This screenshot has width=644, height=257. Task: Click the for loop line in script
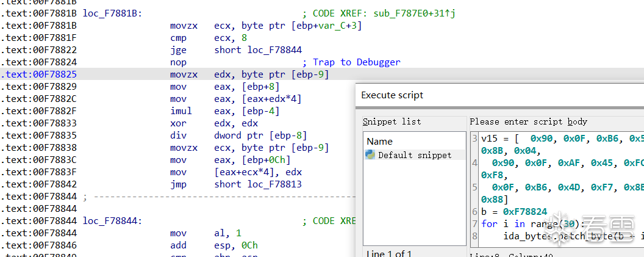tap(524, 223)
